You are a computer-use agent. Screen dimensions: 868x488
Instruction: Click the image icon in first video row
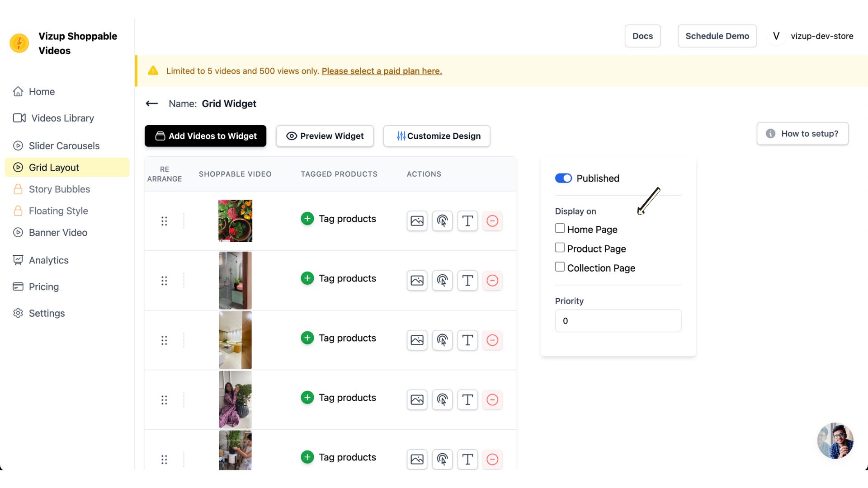pos(417,221)
